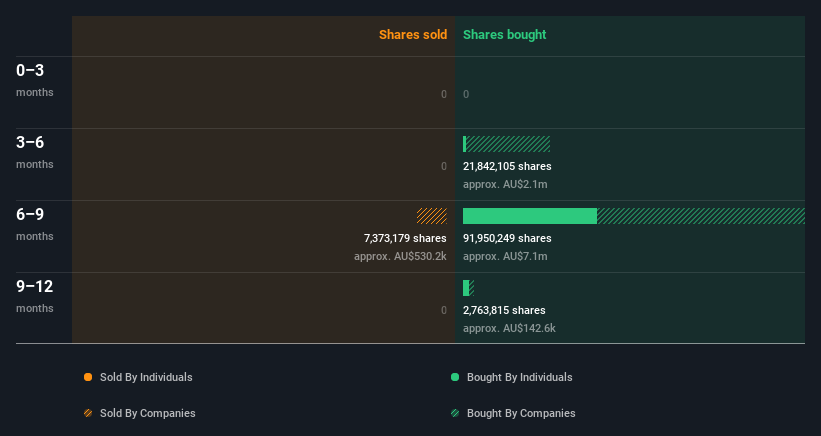
Task: Click the 2,763,815 shares value
Action: tap(504, 310)
